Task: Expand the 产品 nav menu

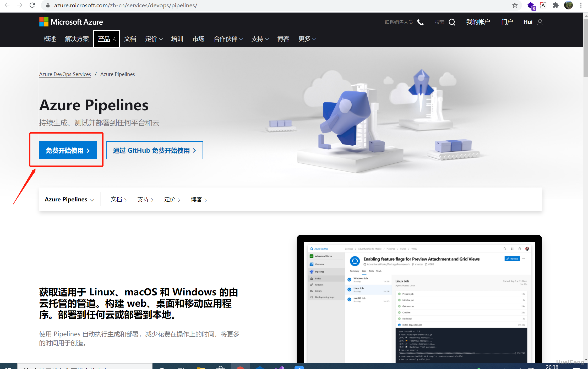Action: click(107, 39)
